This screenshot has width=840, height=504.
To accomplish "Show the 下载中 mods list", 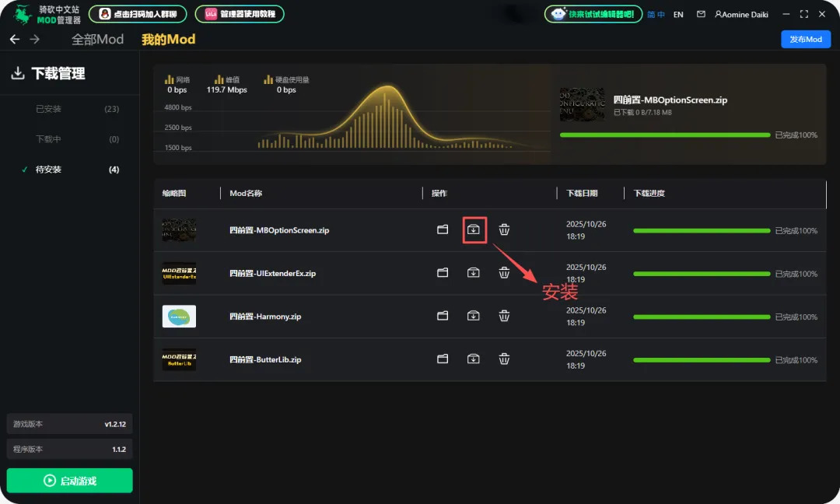I will pyautogui.click(x=48, y=139).
